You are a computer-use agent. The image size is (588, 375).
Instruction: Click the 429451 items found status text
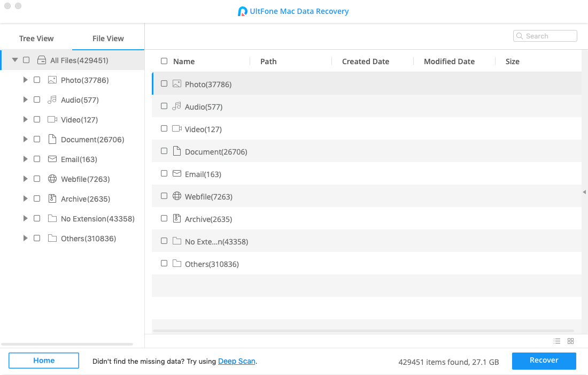448,362
